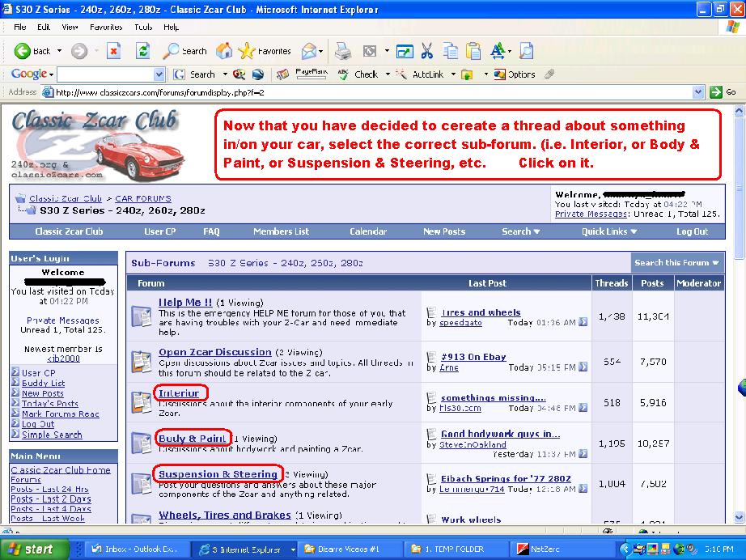Click the AutoLink wand button
The image size is (746, 560).
click(420, 74)
